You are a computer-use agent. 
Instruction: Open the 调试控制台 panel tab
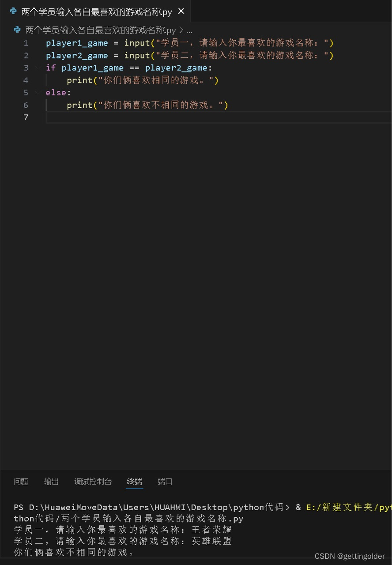[93, 482]
